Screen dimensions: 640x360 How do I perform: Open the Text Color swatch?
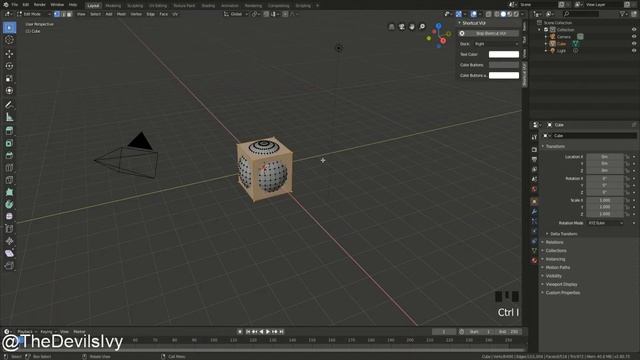[x=504, y=54]
